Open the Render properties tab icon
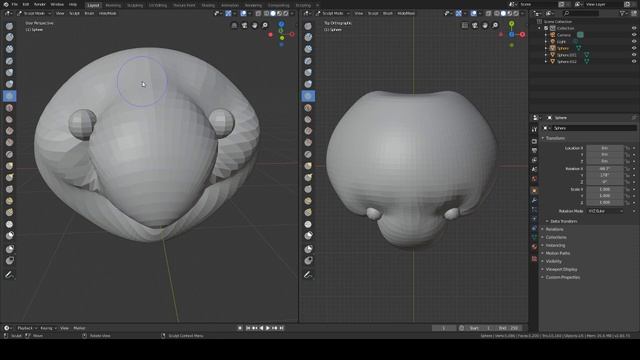Screen dimensions: 640x360 pos(534,141)
